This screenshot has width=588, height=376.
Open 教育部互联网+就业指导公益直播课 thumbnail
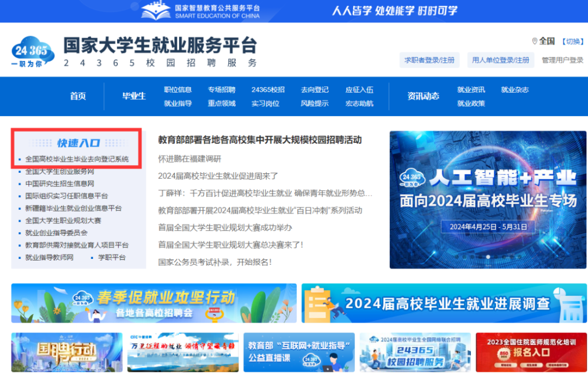tap(299, 353)
